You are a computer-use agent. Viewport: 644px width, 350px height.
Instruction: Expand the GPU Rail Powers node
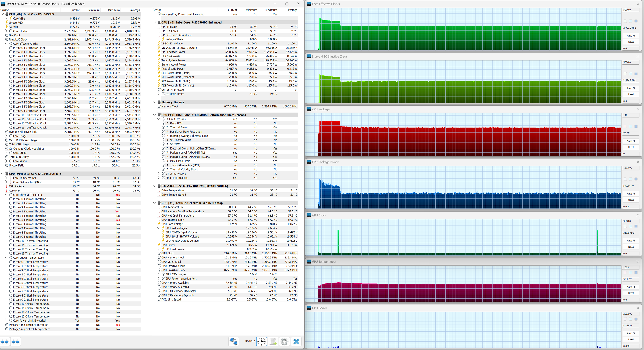(159, 249)
